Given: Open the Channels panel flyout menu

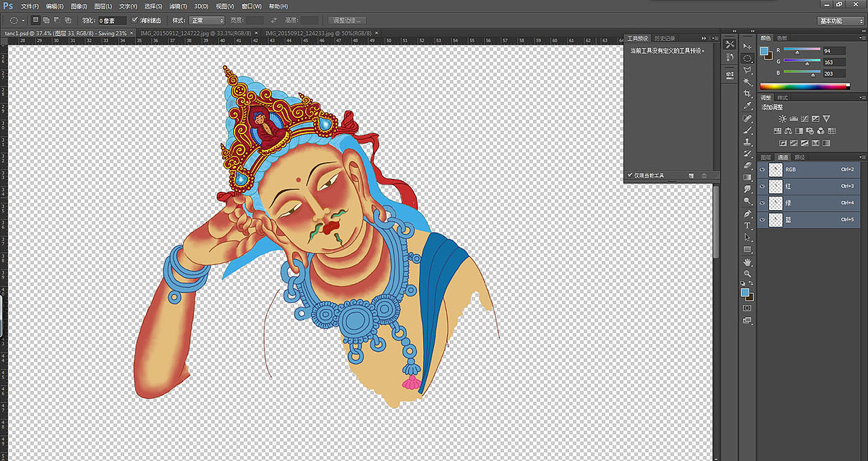Looking at the screenshot, I should [x=862, y=157].
